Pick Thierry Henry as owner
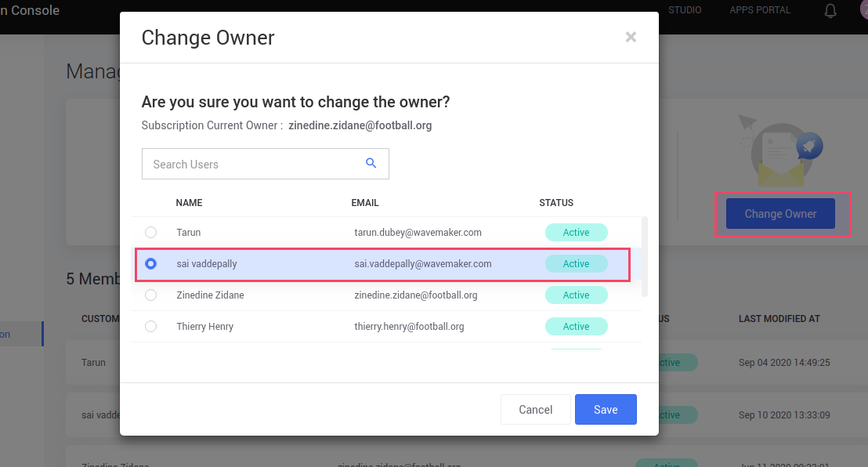The image size is (868, 467). [150, 326]
